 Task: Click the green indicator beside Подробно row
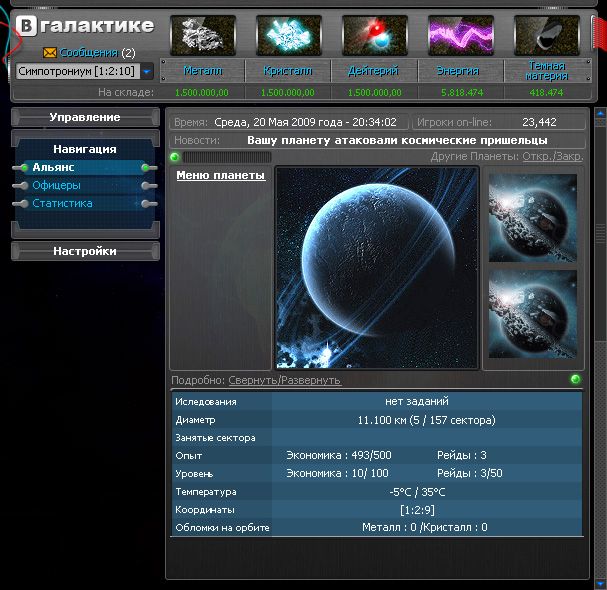(575, 380)
